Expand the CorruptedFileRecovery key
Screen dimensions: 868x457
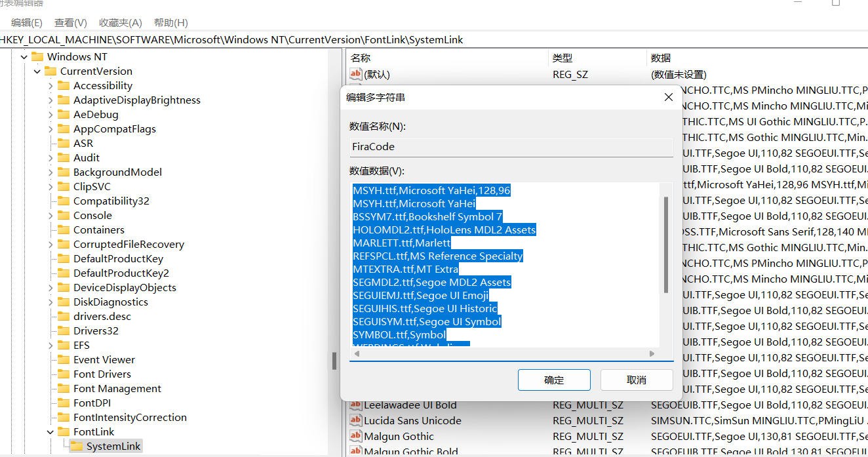[50, 245]
